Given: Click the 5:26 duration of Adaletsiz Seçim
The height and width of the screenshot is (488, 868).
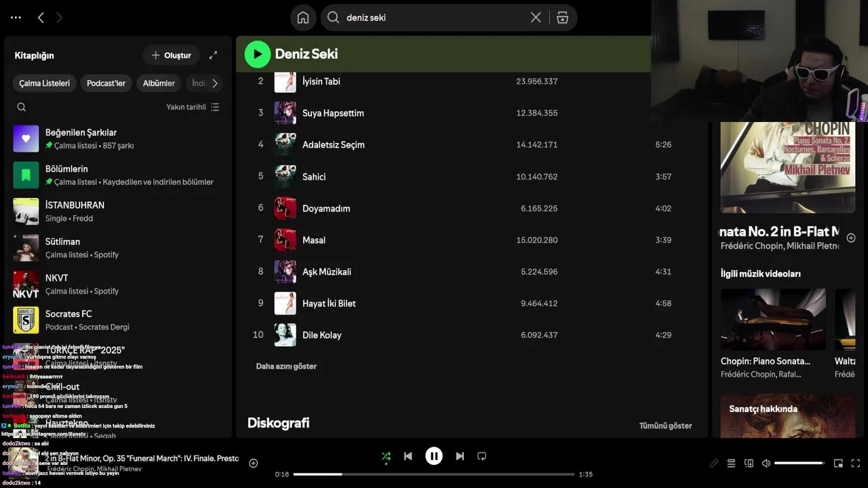Looking at the screenshot, I should click(663, 145).
